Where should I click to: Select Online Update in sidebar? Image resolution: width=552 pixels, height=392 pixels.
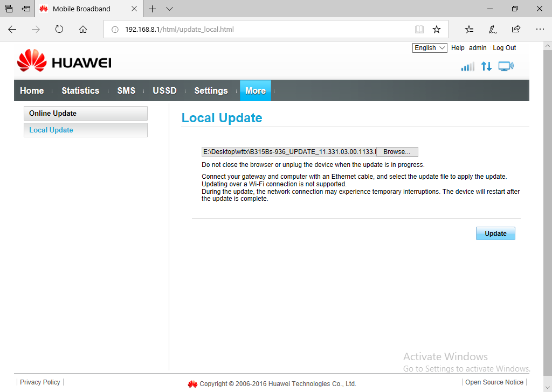pos(86,113)
